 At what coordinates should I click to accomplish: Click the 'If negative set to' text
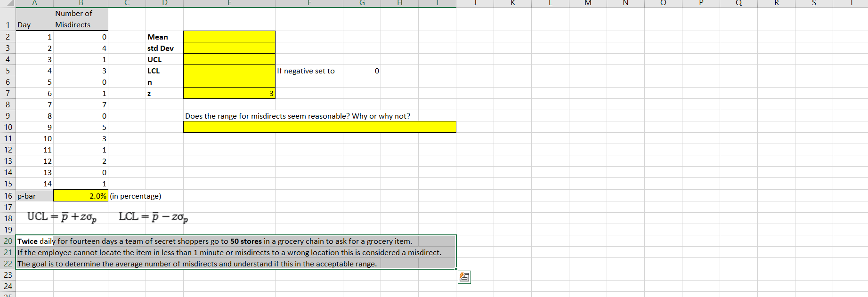[x=306, y=71]
